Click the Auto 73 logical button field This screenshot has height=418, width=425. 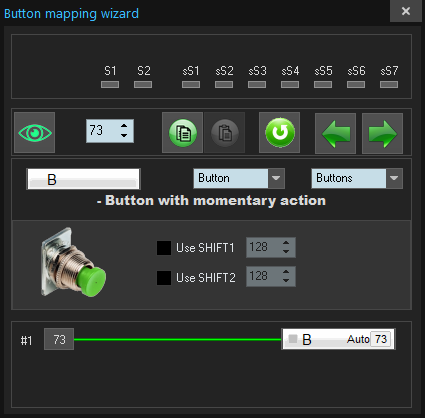coord(339,339)
